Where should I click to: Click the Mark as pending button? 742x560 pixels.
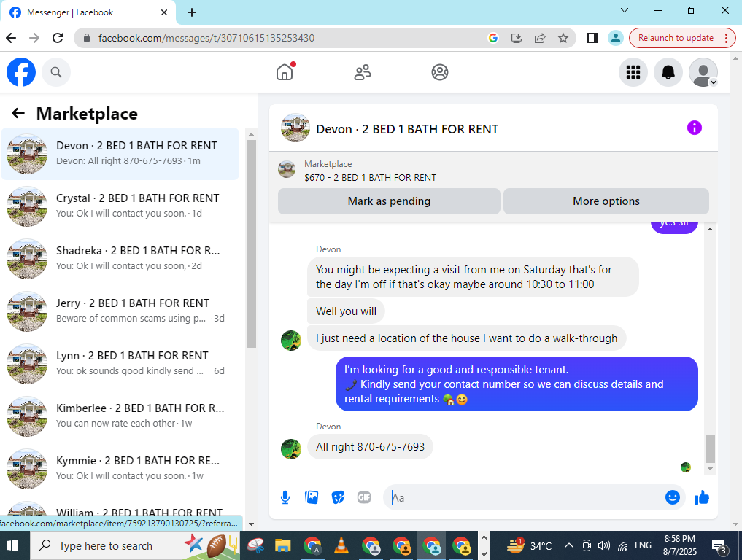pos(389,201)
